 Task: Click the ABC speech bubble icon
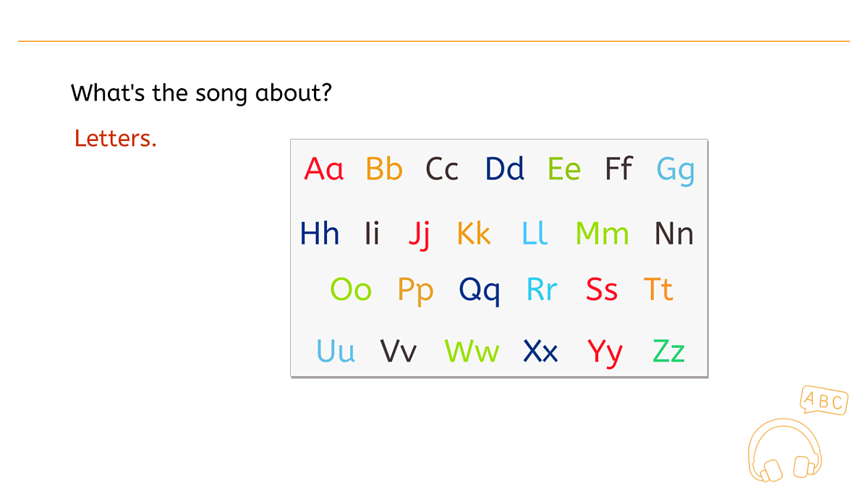(x=824, y=401)
